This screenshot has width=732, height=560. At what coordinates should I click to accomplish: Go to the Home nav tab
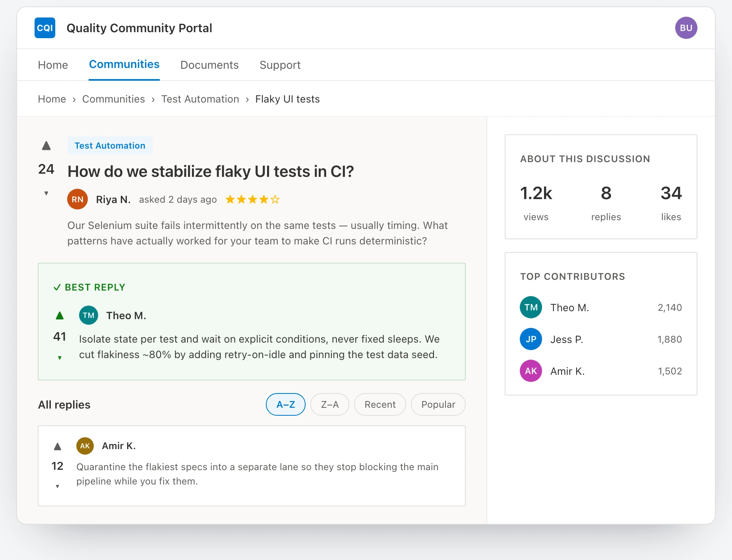point(53,65)
